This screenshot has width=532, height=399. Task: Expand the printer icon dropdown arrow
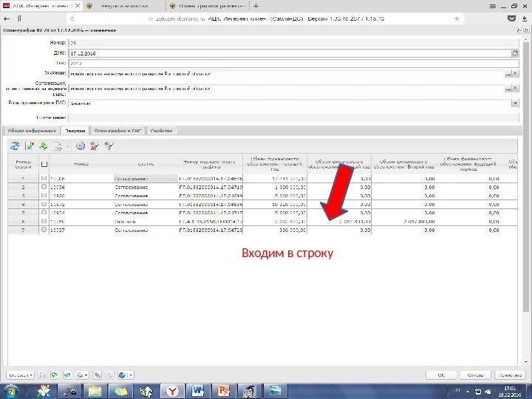coord(86,375)
